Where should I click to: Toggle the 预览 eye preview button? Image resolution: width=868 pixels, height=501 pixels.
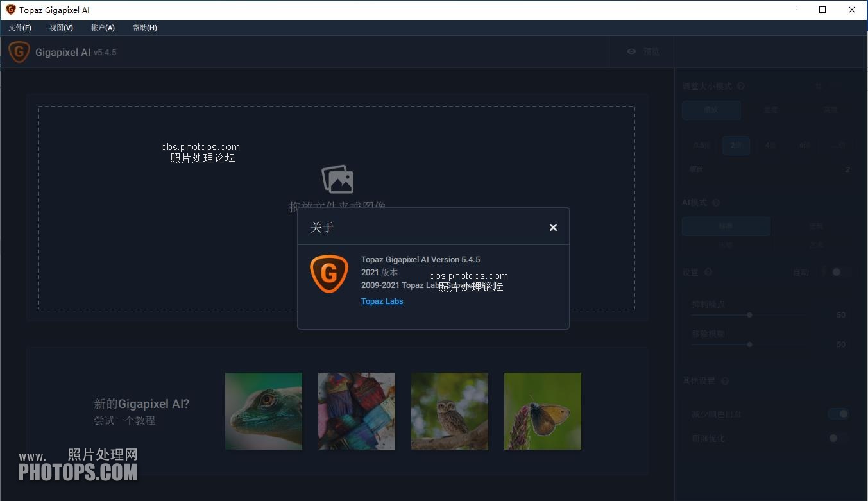[643, 51]
